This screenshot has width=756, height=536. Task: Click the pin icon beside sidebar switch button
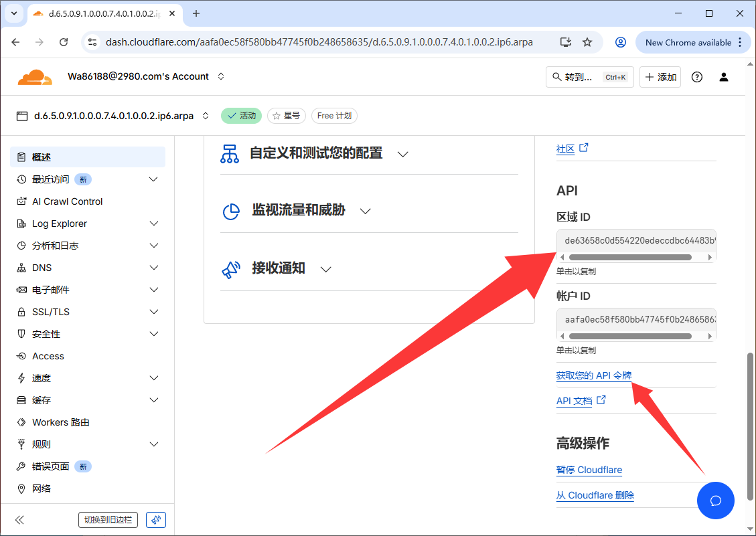155,520
